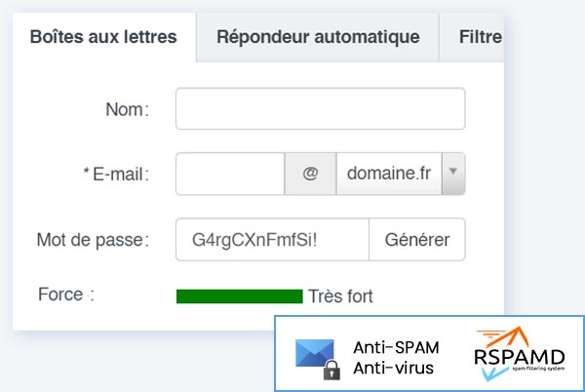Click the Anti-virus text

tap(394, 368)
